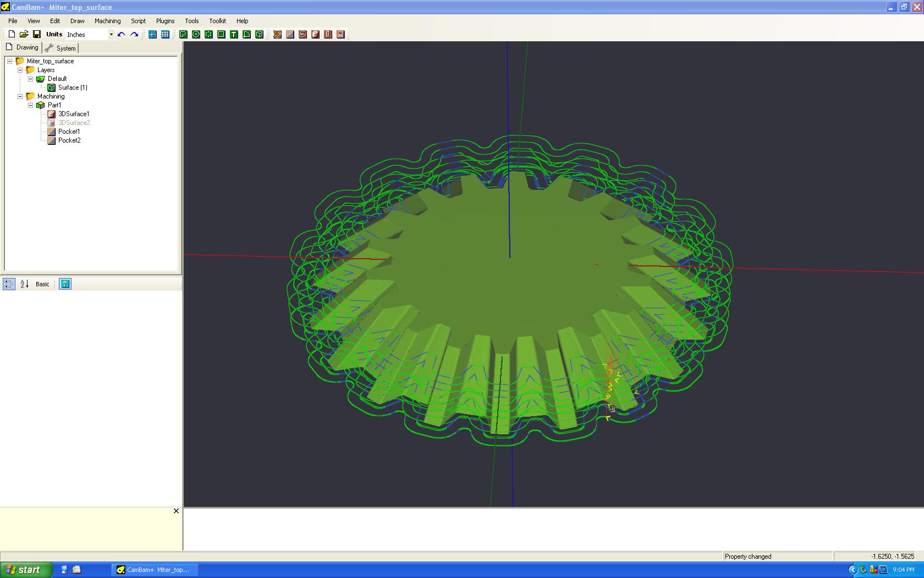Select the Machining folder in the tree
The height and width of the screenshot is (578, 924).
(51, 96)
